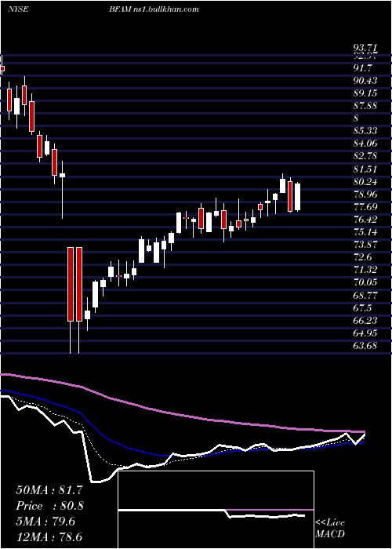This screenshot has width=392, height=549.
Task: Click the NYSE exchange label
Action: point(17,9)
